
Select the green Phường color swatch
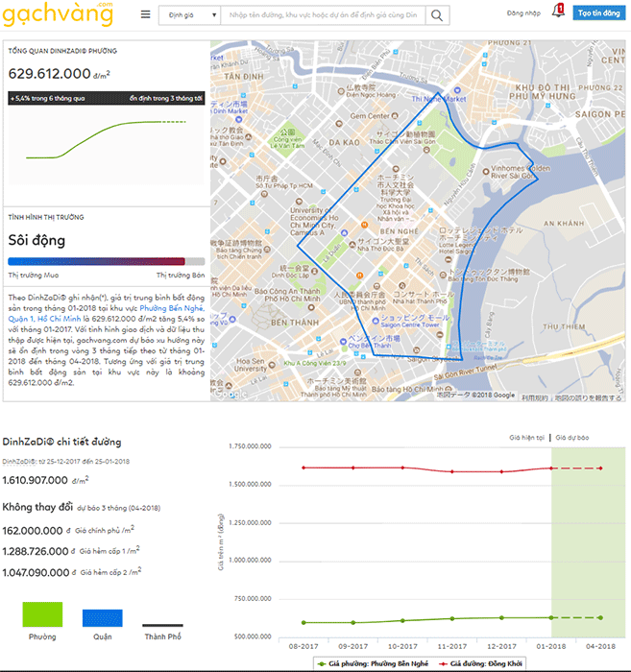42,614
